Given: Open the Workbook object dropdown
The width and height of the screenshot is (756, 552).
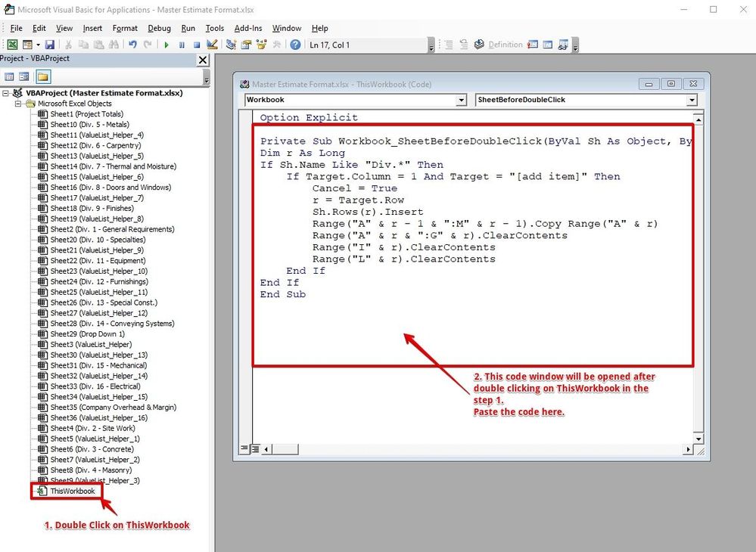Looking at the screenshot, I should pos(462,100).
